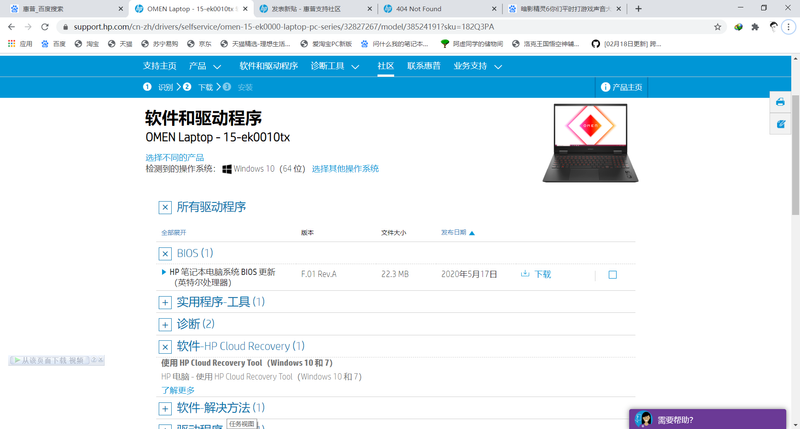Open the extensions puzzle icon
This screenshot has height=429, width=800.
755,27
